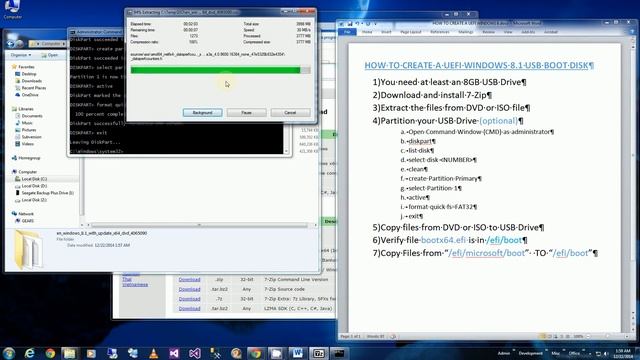The height and width of the screenshot is (360, 640).
Task: Open 7-Zip from taskbar
Action: click(x=318, y=353)
